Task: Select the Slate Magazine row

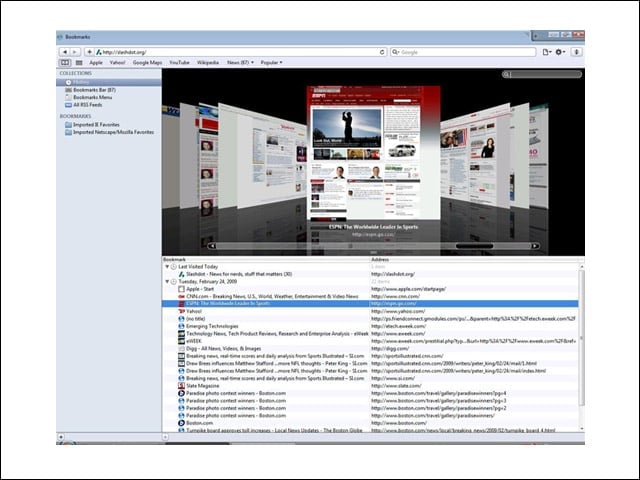Action: [370, 386]
